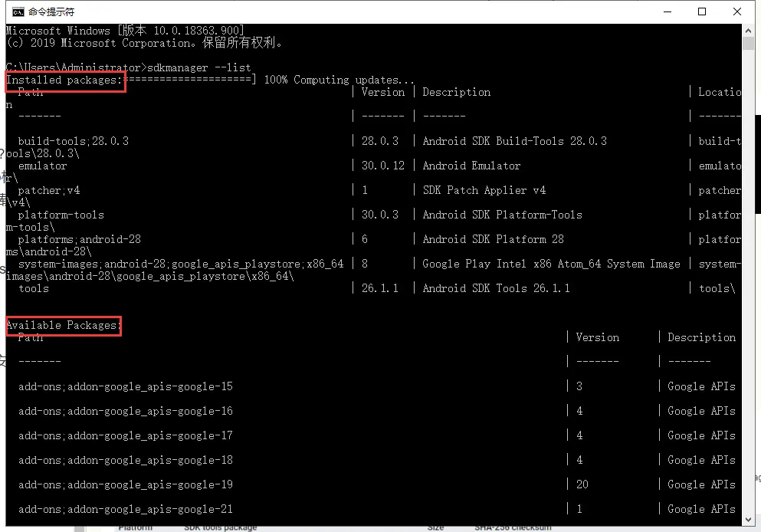The width and height of the screenshot is (761, 532).
Task: Click "Android Emulator" description text
Action: coord(471,166)
